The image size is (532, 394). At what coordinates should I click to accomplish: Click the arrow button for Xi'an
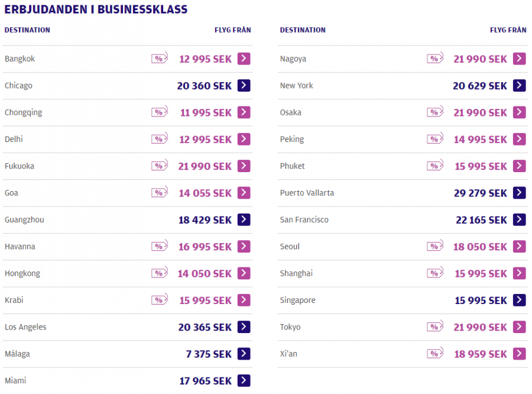pyautogui.click(x=519, y=354)
